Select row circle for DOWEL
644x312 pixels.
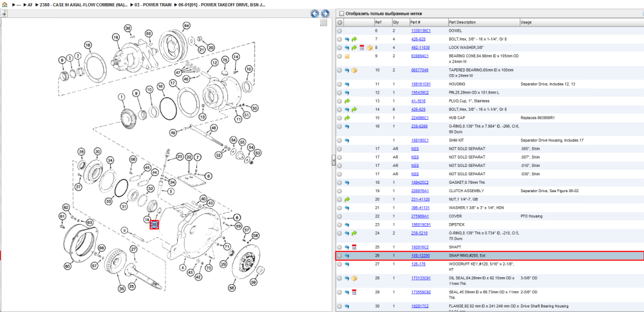[x=339, y=31]
